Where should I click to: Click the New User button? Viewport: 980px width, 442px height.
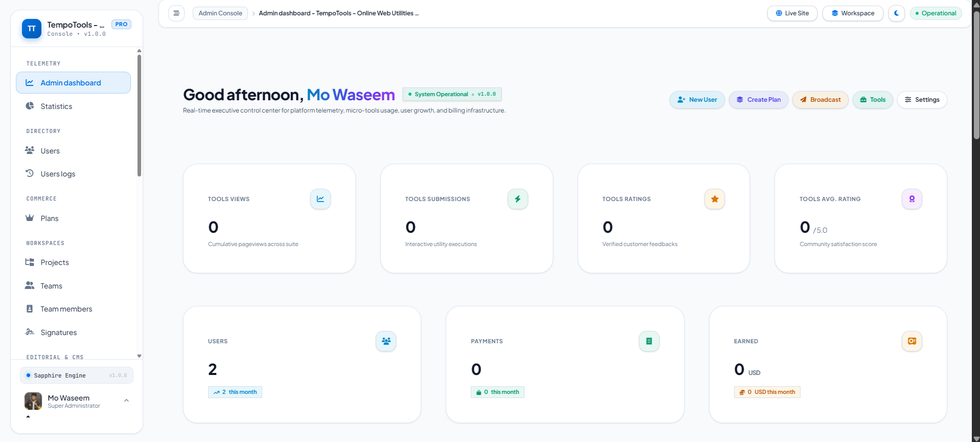697,100
